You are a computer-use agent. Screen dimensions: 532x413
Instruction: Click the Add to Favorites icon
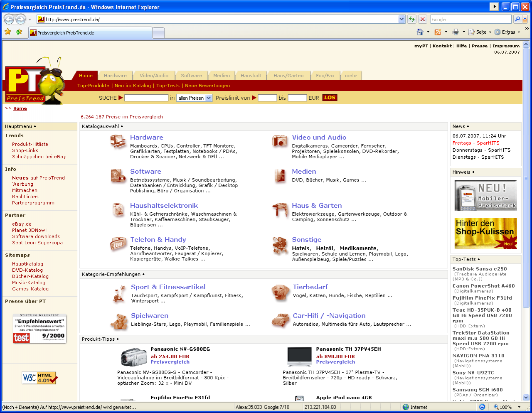click(x=19, y=32)
